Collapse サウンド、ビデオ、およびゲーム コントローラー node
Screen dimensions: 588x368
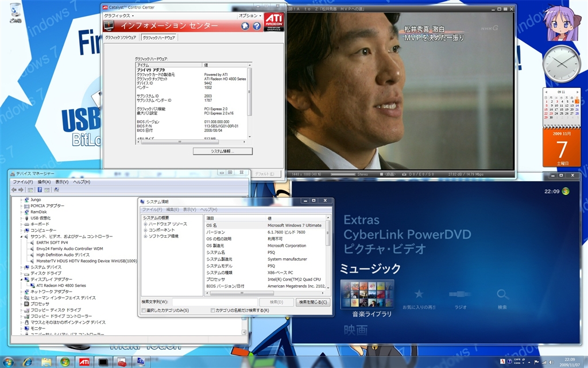21,236
